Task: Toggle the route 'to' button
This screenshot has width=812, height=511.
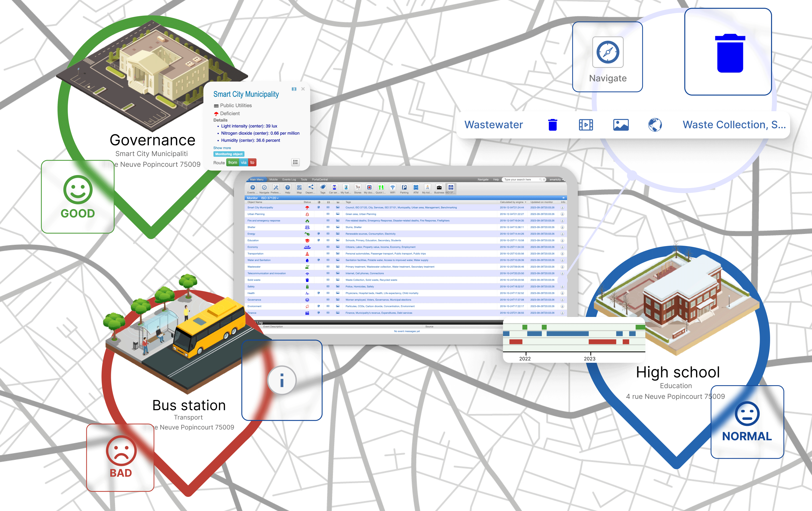Action: coord(252,163)
